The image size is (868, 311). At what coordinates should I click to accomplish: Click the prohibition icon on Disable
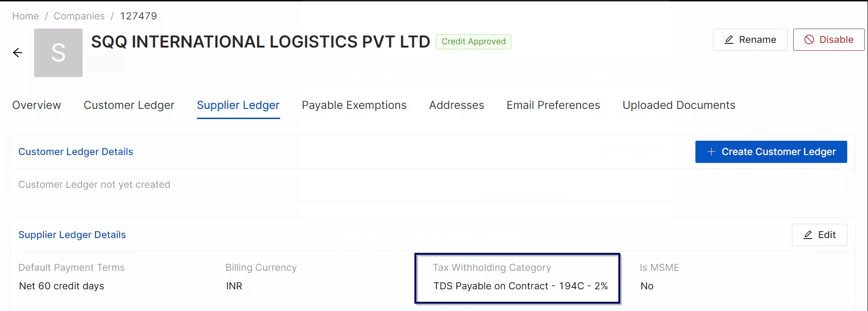(x=809, y=40)
